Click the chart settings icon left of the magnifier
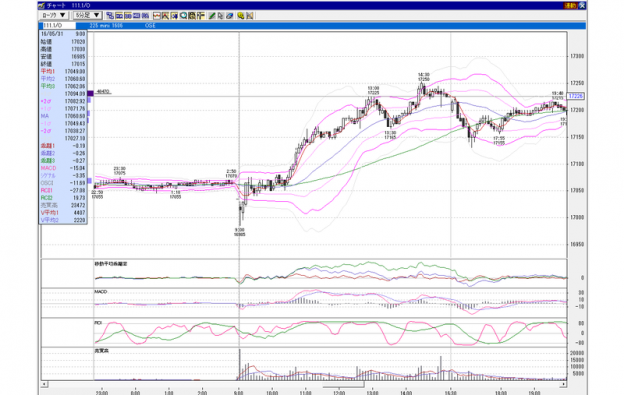624x395 pixels. [x=174, y=16]
